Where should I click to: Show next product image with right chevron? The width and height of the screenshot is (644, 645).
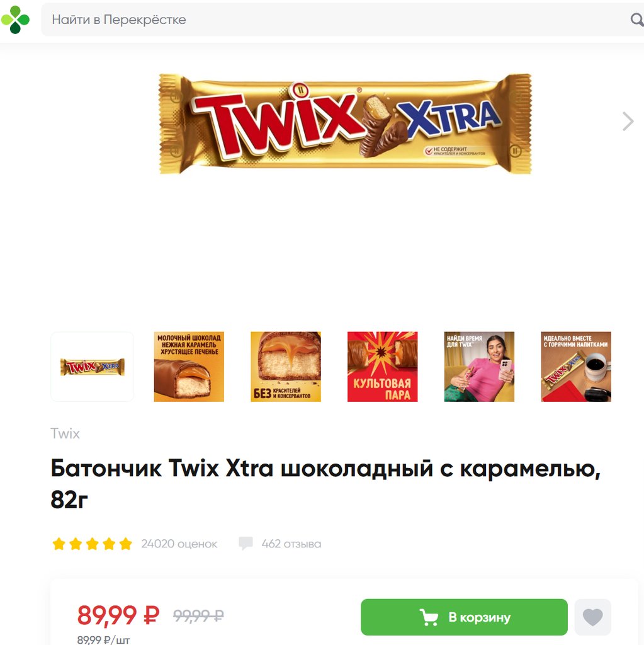coord(628,122)
